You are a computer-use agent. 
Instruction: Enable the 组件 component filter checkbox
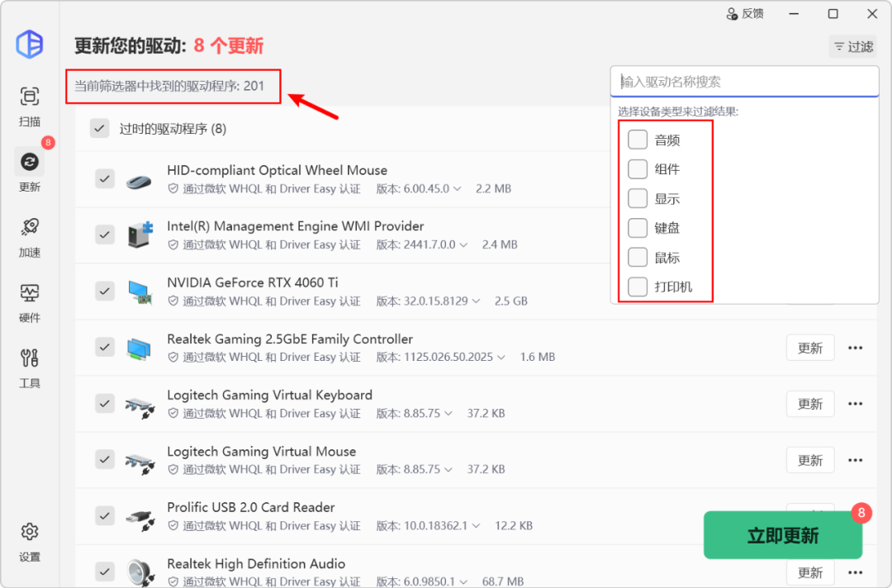point(637,169)
